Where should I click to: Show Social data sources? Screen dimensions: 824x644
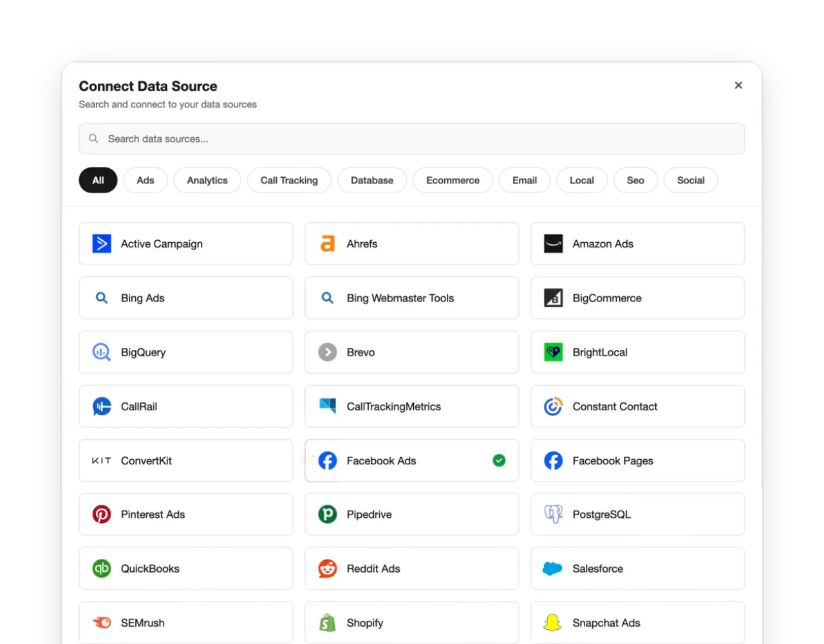point(691,180)
